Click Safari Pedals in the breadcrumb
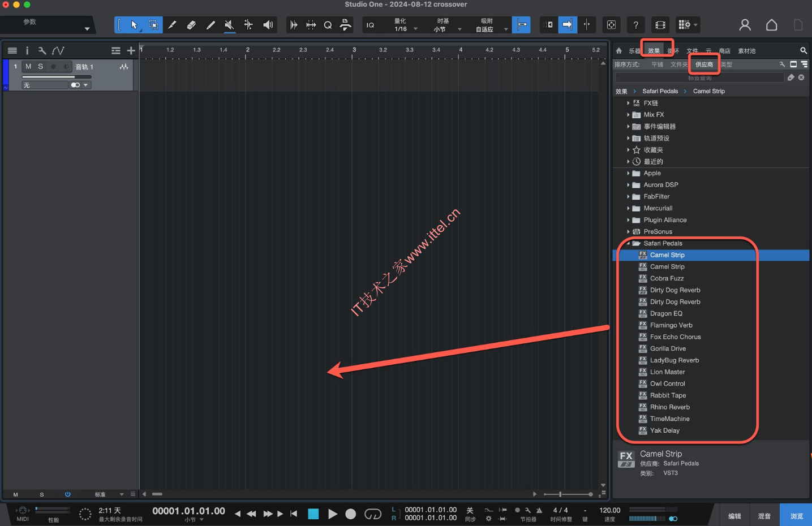 click(x=660, y=91)
